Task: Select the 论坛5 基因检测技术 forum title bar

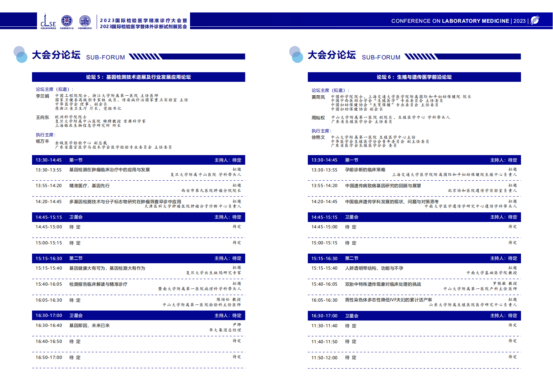Action: click(x=138, y=77)
